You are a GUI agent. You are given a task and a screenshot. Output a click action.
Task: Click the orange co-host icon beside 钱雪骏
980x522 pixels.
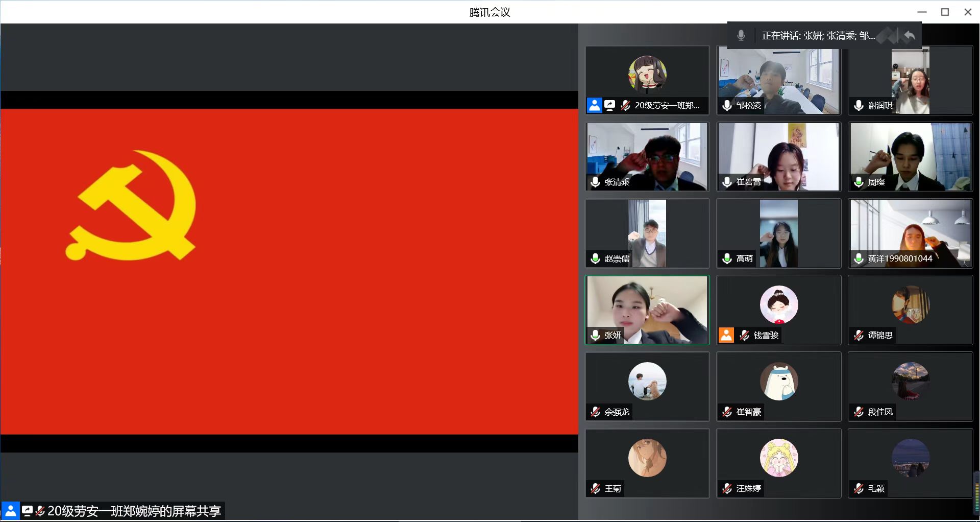726,335
